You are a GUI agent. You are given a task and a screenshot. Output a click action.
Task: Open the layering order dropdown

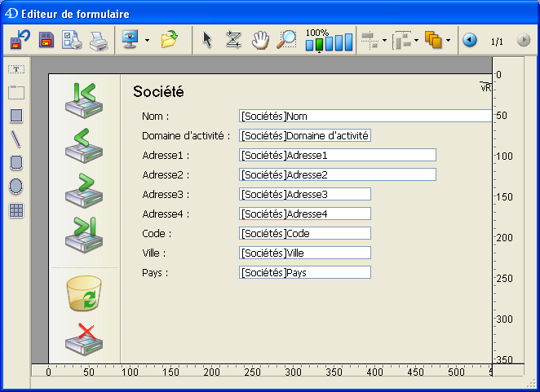click(x=448, y=40)
